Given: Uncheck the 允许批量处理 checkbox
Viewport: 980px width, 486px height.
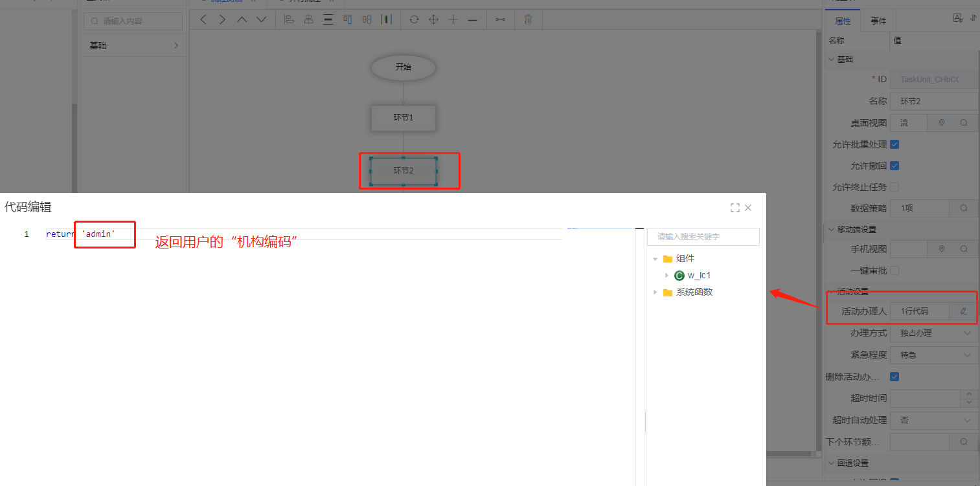Looking at the screenshot, I should tap(895, 144).
